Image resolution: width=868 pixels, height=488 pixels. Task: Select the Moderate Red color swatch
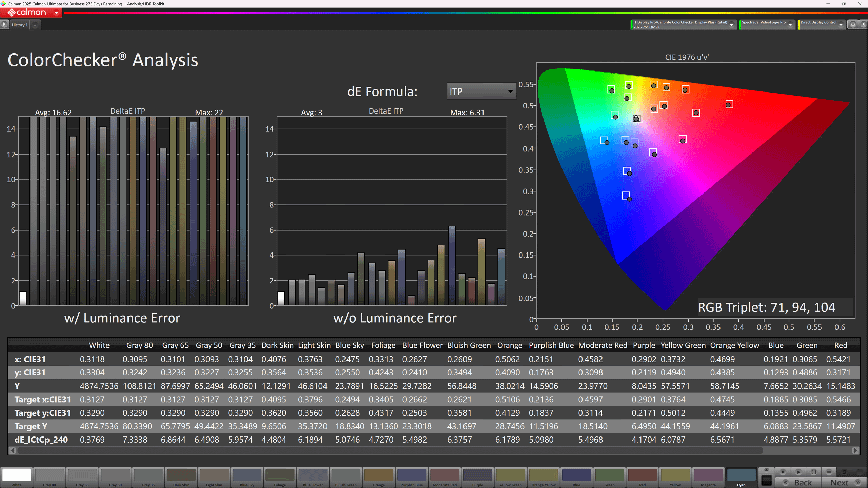445,476
